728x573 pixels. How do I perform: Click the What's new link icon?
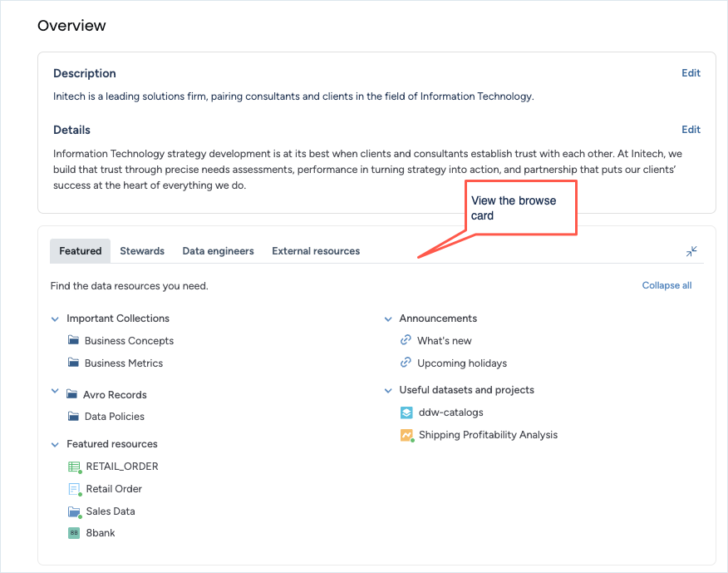click(406, 340)
